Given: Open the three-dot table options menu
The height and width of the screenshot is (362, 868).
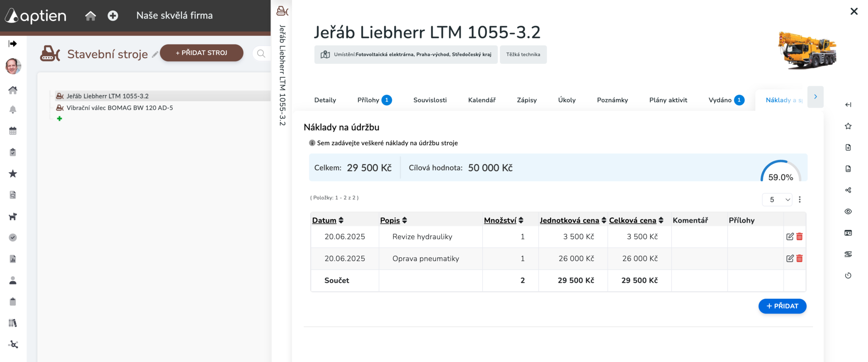Looking at the screenshot, I should [800, 199].
